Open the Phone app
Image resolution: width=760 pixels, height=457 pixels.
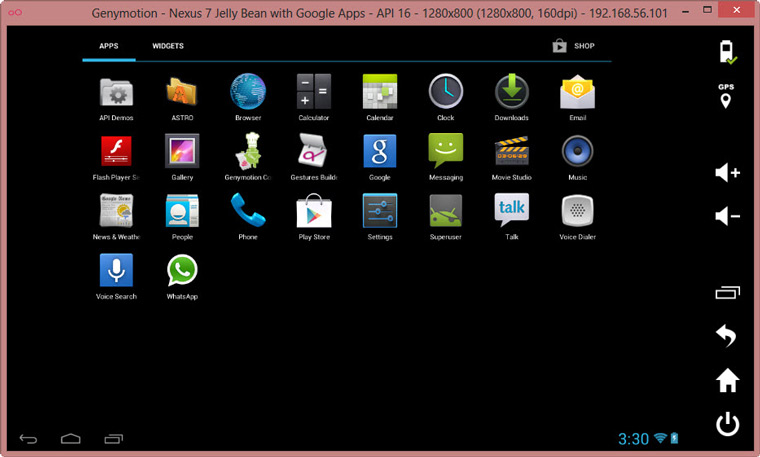coord(248,218)
